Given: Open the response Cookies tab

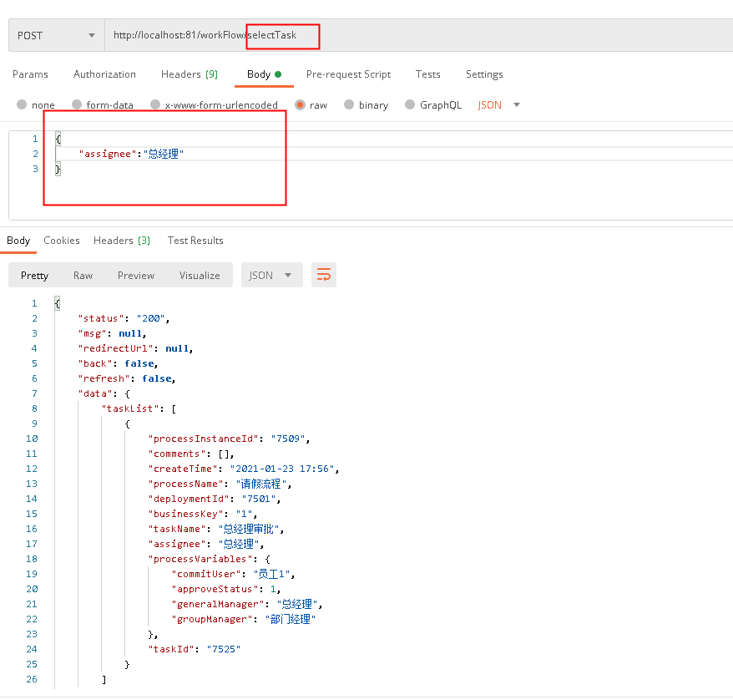Looking at the screenshot, I should (62, 241).
